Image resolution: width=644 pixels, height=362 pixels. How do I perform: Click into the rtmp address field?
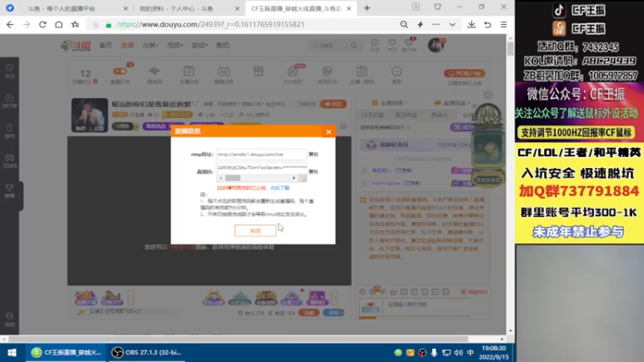pos(261,154)
